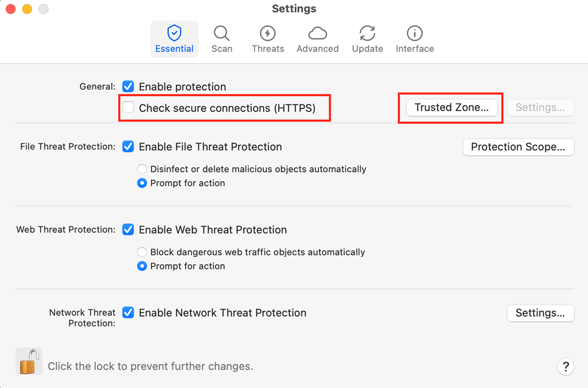Enable Check secure connections (HTTPS)

[x=128, y=107]
